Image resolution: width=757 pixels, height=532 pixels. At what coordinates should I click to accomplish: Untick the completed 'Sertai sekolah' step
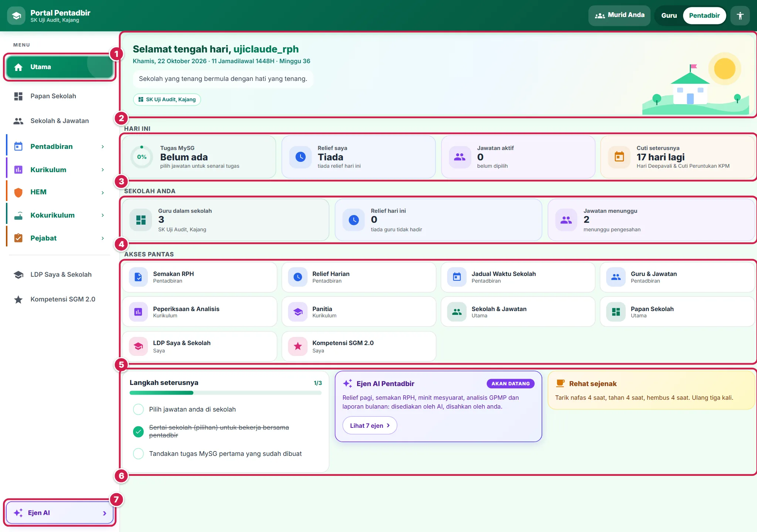point(138,432)
